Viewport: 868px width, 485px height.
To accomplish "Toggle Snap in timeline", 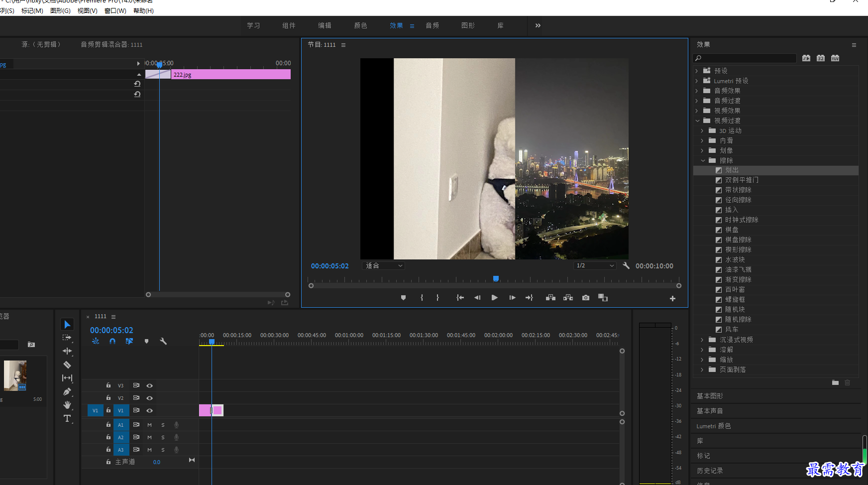I will (x=112, y=341).
